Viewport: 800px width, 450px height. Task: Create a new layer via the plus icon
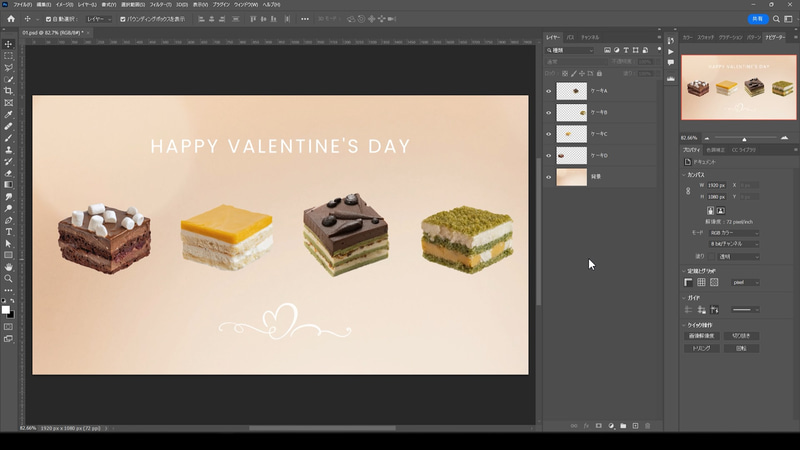634,426
